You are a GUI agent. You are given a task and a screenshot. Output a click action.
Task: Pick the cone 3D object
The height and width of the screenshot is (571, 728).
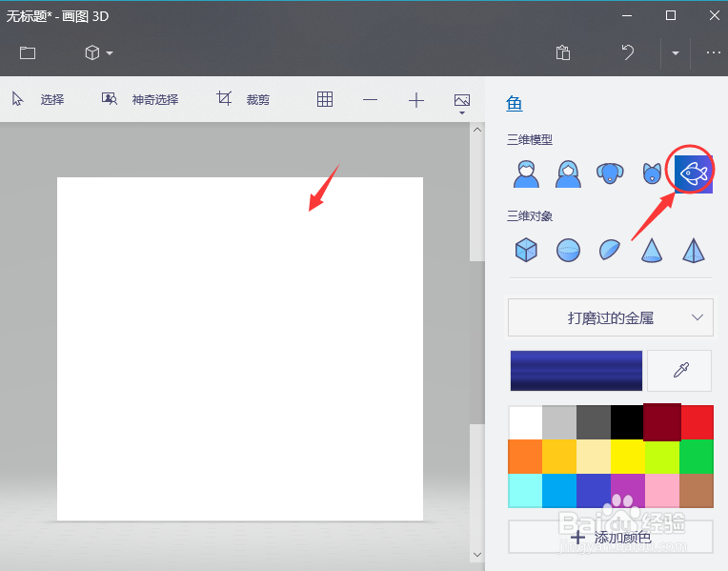pos(652,251)
